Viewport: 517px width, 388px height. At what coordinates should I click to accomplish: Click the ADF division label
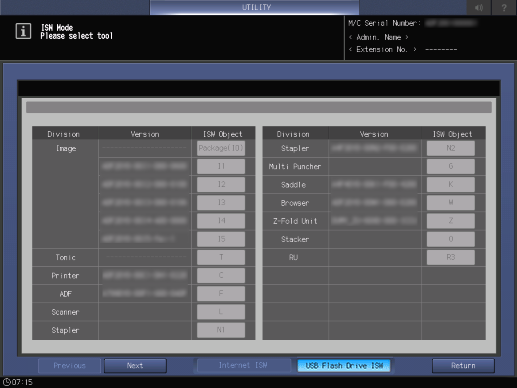pyautogui.click(x=65, y=294)
